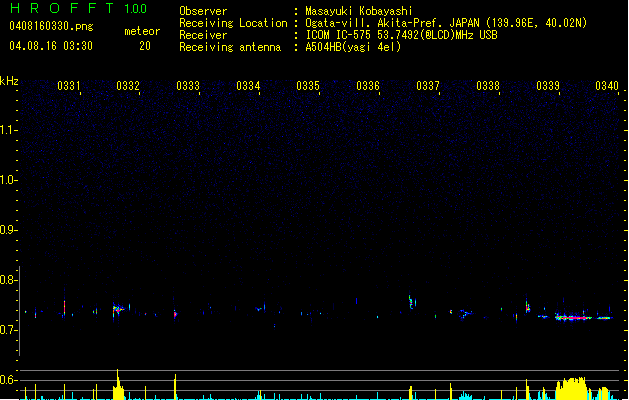Click the 0.8 kHz axis label
Image resolution: width=629 pixels, height=400 pixels.
click(8, 280)
